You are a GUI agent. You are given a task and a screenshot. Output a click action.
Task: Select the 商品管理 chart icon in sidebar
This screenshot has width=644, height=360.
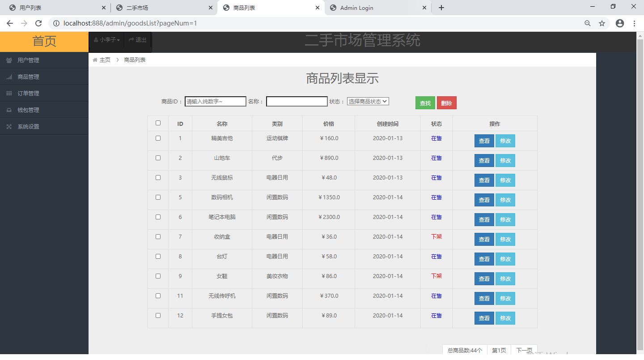(x=8, y=76)
